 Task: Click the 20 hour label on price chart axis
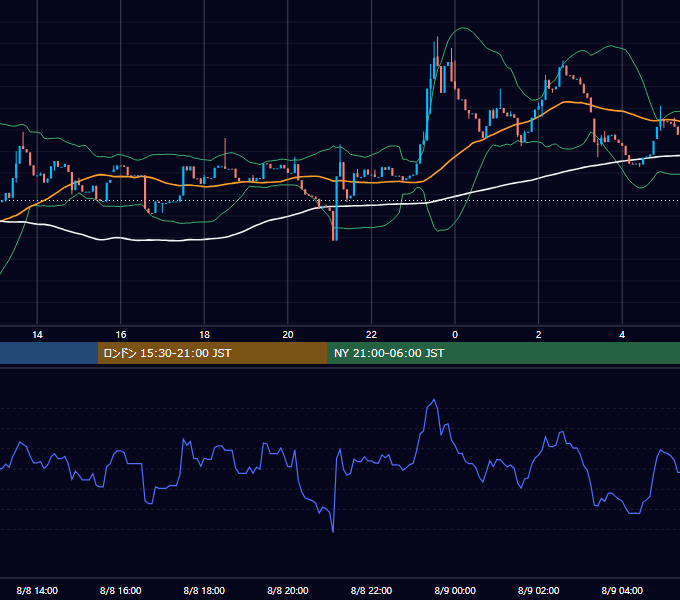(x=288, y=335)
